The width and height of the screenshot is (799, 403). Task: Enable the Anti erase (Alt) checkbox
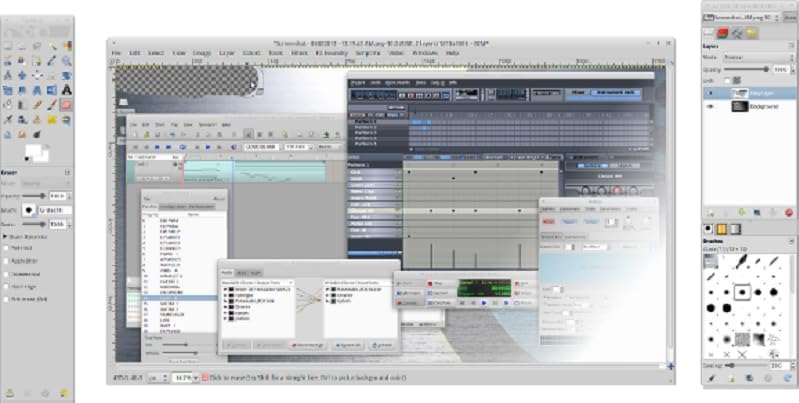click(x=7, y=299)
